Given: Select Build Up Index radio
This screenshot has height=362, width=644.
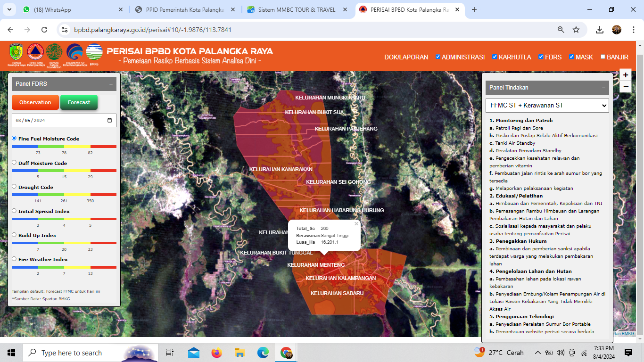Looking at the screenshot, I should pos(14,235).
